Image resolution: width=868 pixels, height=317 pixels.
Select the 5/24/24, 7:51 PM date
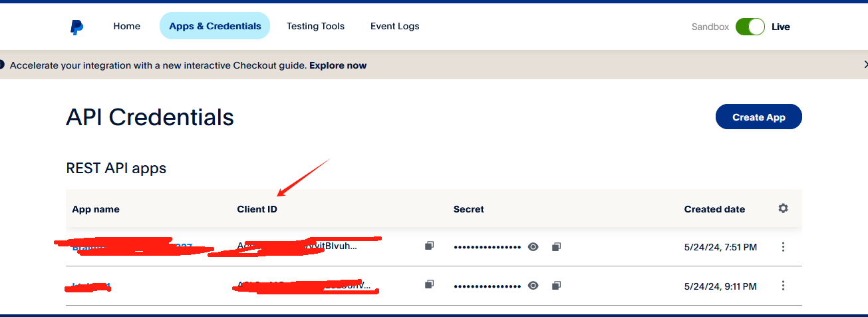pyautogui.click(x=720, y=247)
